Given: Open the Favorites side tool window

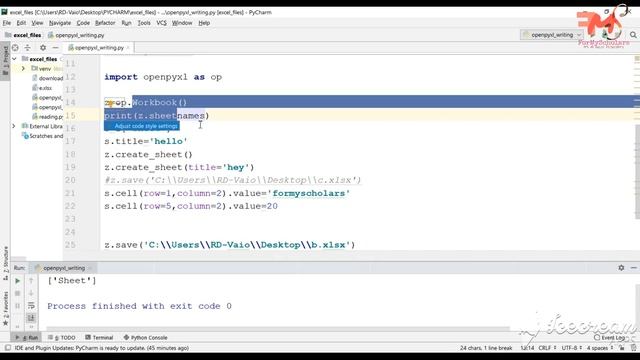Looking at the screenshot, I should 5,308.
